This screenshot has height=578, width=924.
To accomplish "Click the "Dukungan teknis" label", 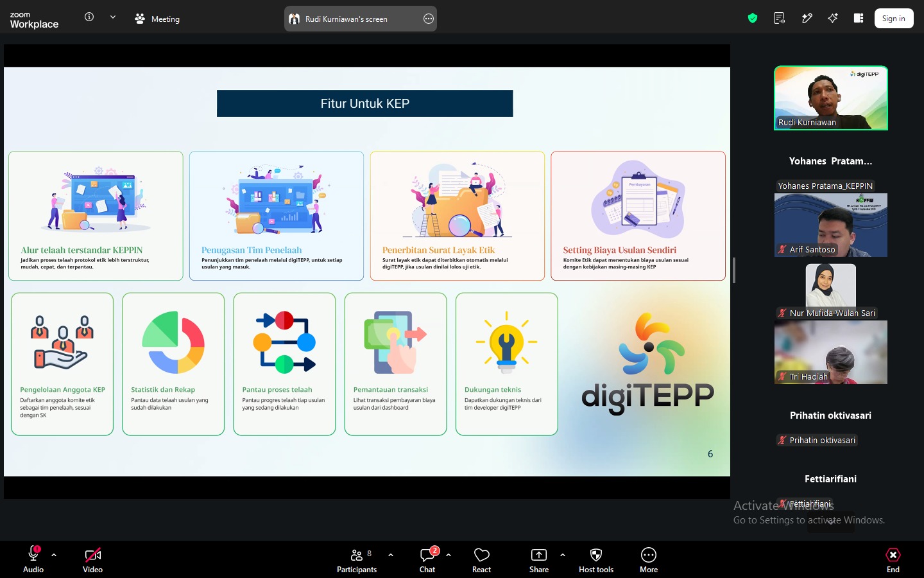I will pyautogui.click(x=493, y=390).
